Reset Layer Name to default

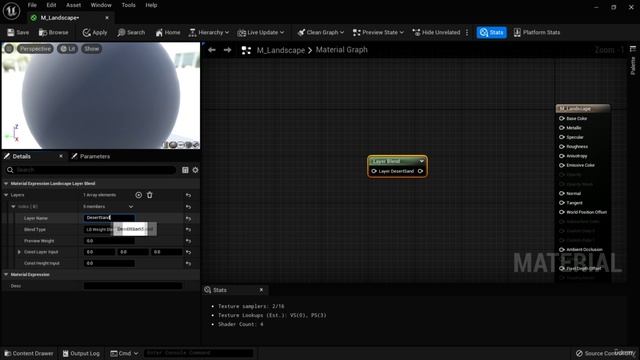(x=188, y=218)
